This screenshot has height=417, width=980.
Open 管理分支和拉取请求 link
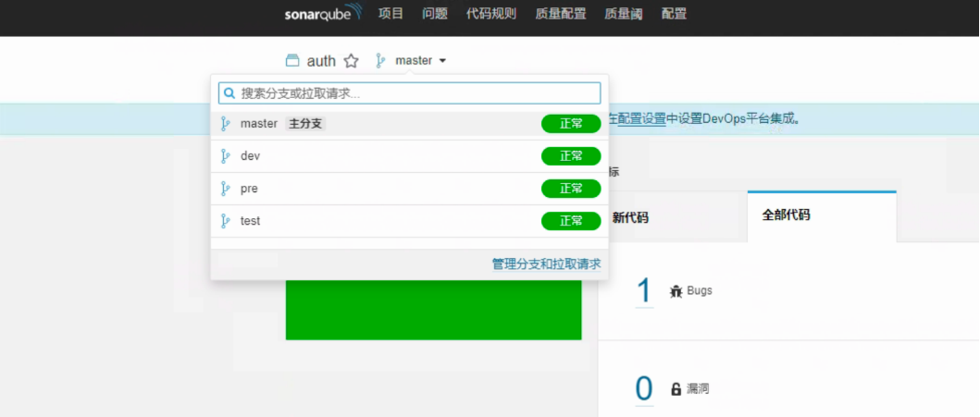(546, 264)
